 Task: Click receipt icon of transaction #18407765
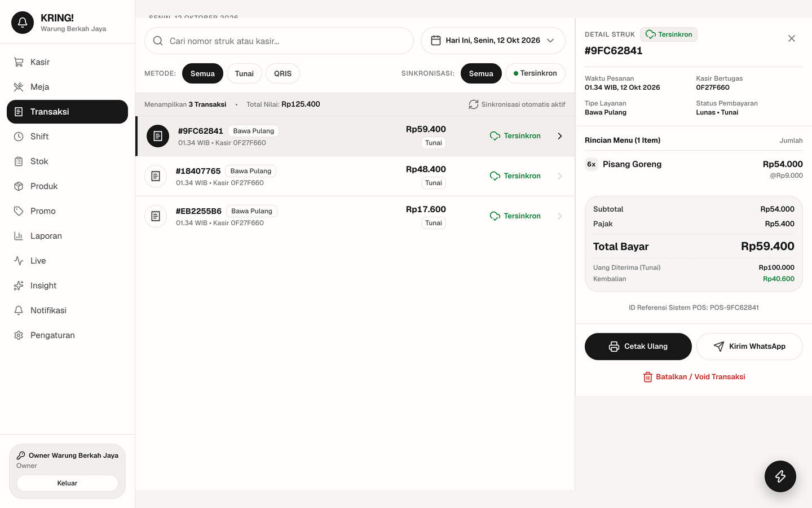(156, 176)
